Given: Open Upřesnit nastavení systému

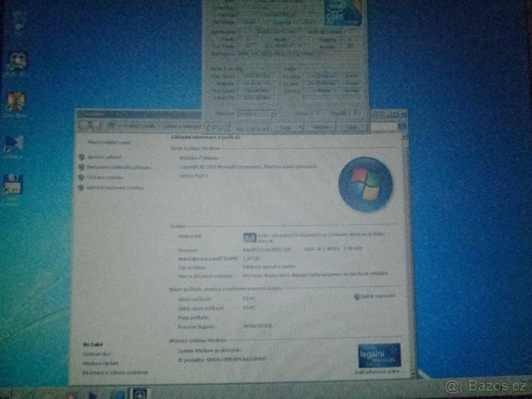Looking at the screenshot, I should [116, 188].
